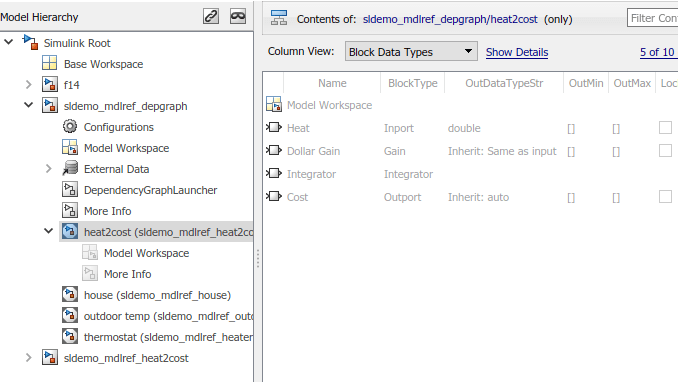Click the OutMin value in Heat row
Viewport: 678px width, 382px height.
pos(571,128)
